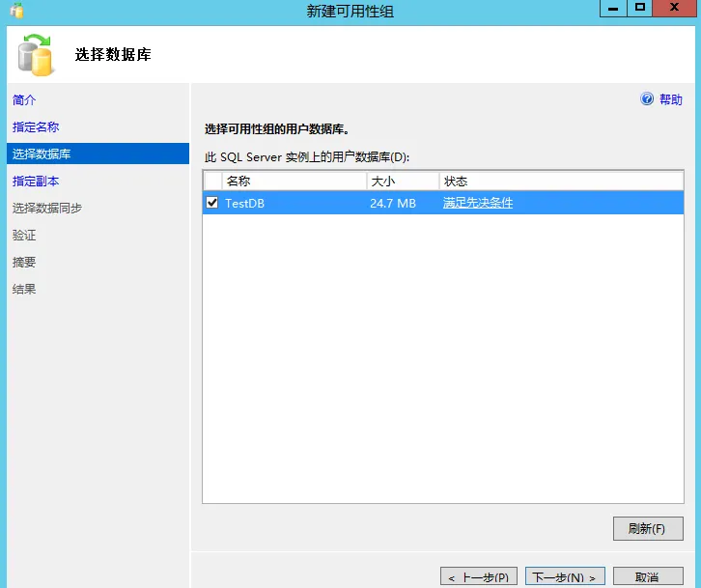Sort by the 名称 column header
Image resolution: width=701 pixels, height=588 pixels.
294,182
